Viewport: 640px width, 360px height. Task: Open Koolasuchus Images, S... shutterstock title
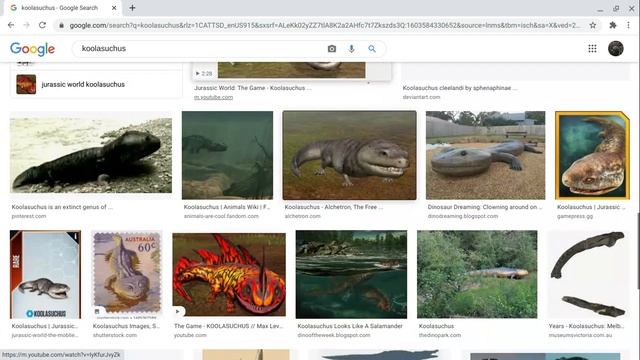tap(126, 326)
